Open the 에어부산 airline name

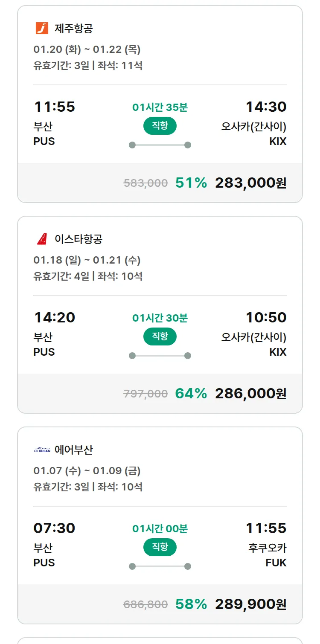coord(74,450)
